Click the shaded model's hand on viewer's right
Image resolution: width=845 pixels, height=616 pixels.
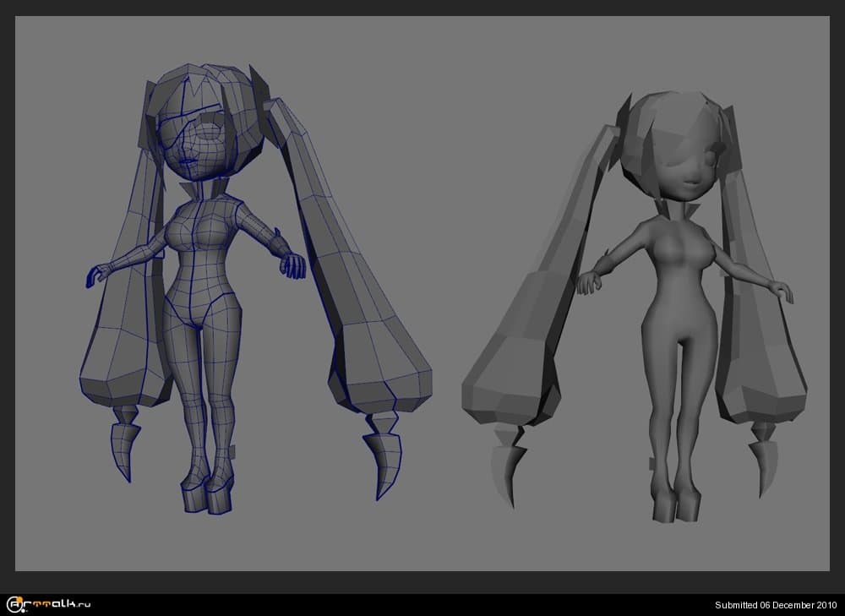click(783, 292)
